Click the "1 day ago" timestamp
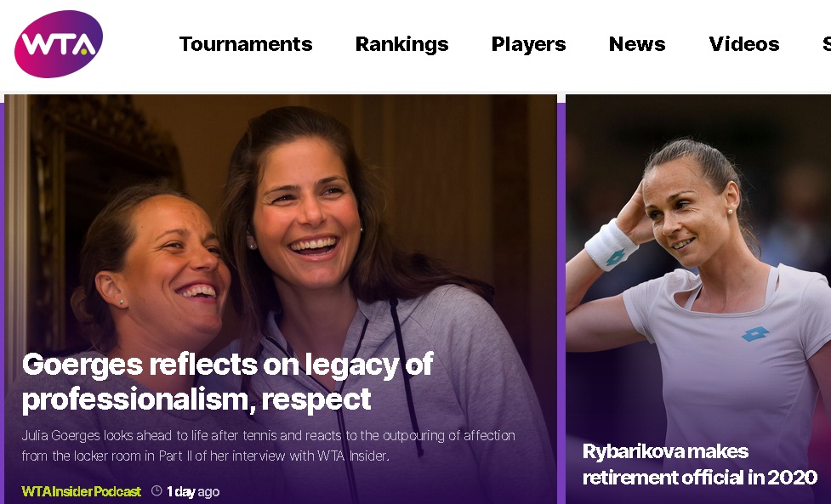 coord(193,491)
